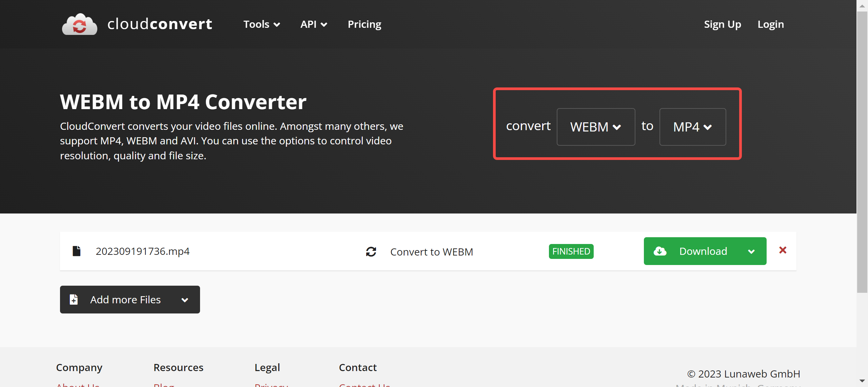Click the file icon beside 202309191736.mp4
The height and width of the screenshot is (387, 868).
77,251
